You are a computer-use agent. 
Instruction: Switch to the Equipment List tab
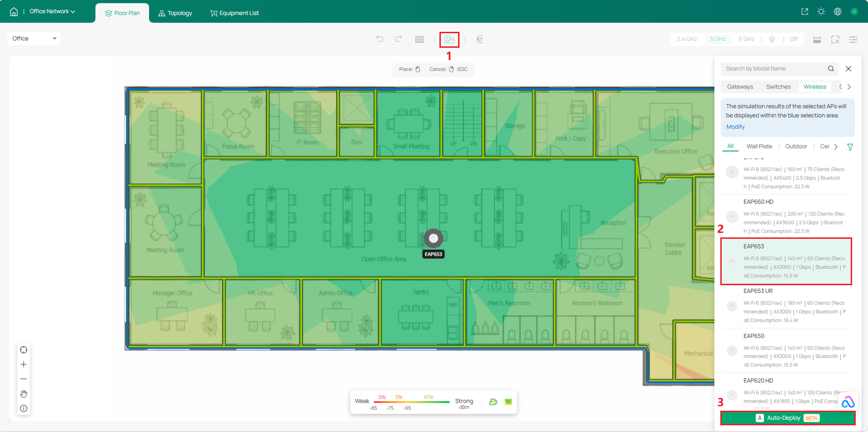(234, 13)
